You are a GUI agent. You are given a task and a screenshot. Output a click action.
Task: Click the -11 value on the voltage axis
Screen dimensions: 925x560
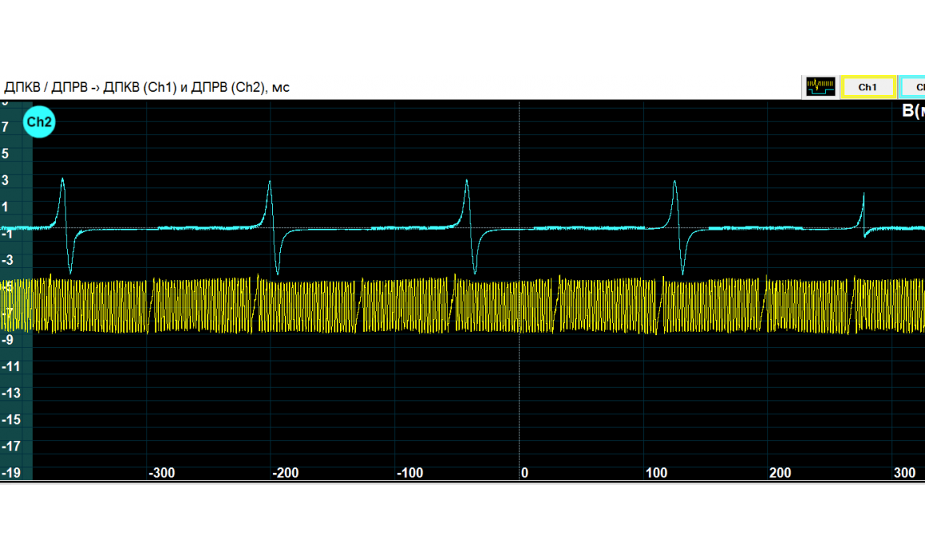(10, 366)
